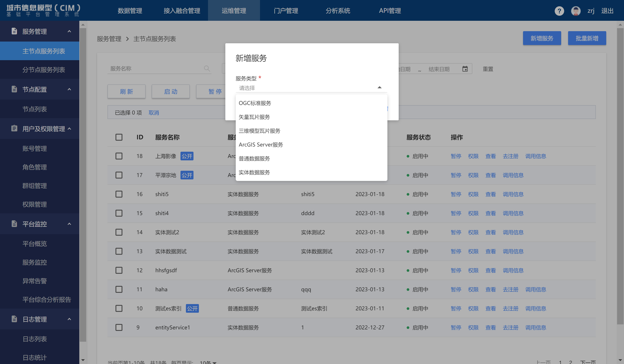This screenshot has height=364, width=624.
Task: Click the user avatar icon
Action: 576,11
